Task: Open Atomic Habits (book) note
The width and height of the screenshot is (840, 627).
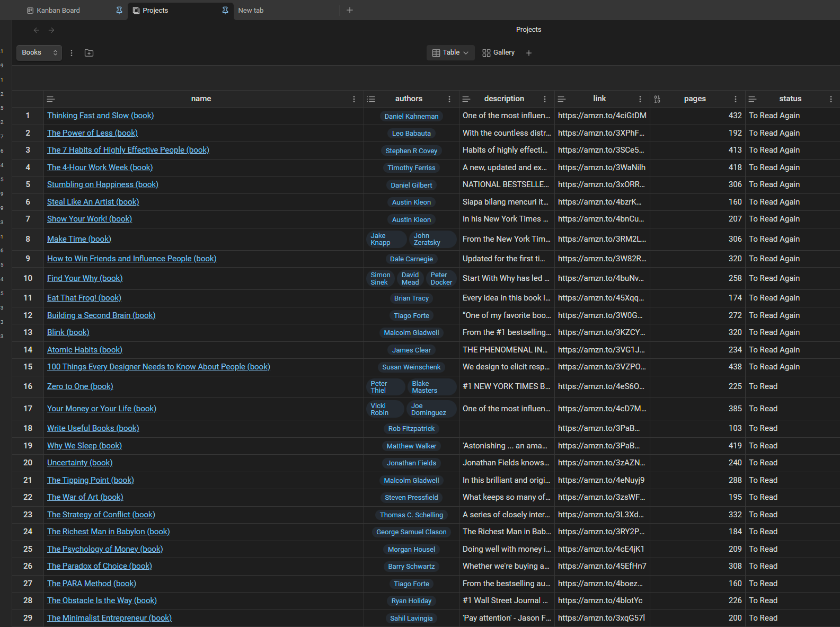Action: tap(85, 350)
